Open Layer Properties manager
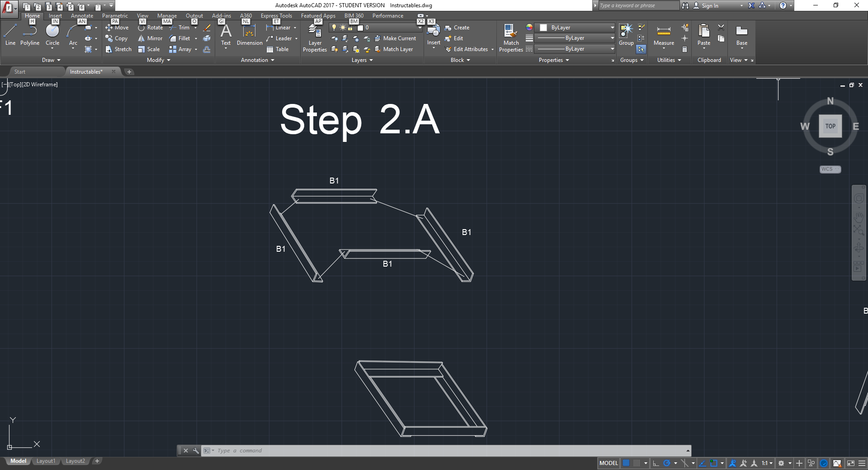 (315, 38)
